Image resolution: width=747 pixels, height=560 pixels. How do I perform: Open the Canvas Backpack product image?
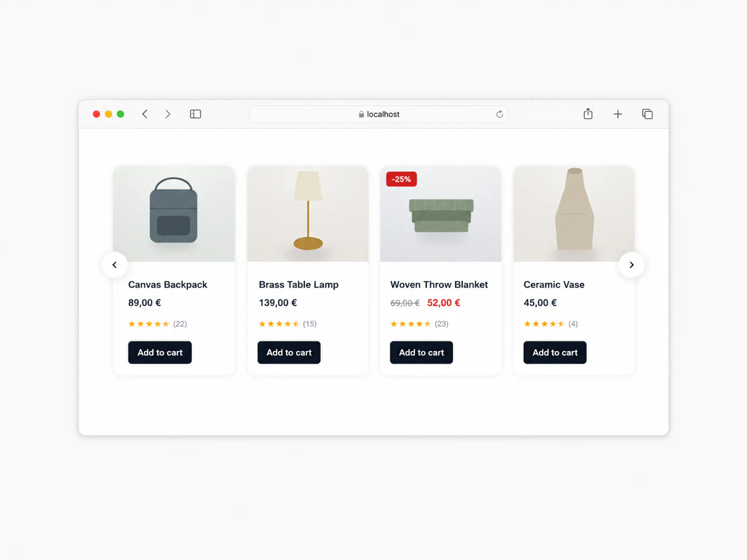(174, 214)
